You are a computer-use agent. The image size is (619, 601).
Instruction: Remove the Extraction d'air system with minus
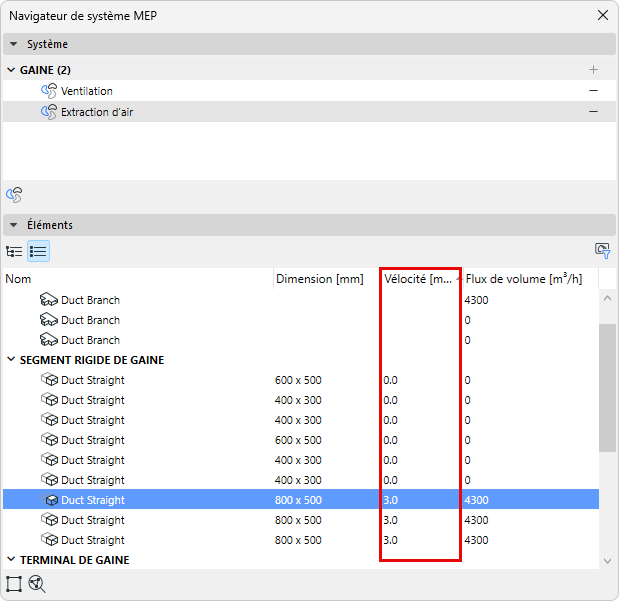(x=593, y=112)
